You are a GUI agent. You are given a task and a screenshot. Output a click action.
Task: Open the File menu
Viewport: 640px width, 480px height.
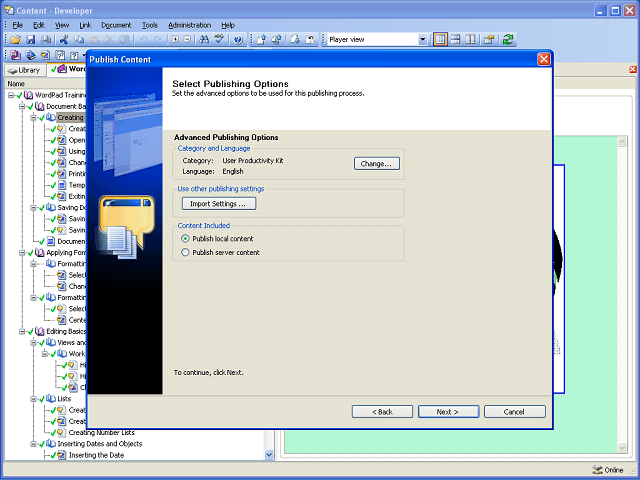click(18, 25)
